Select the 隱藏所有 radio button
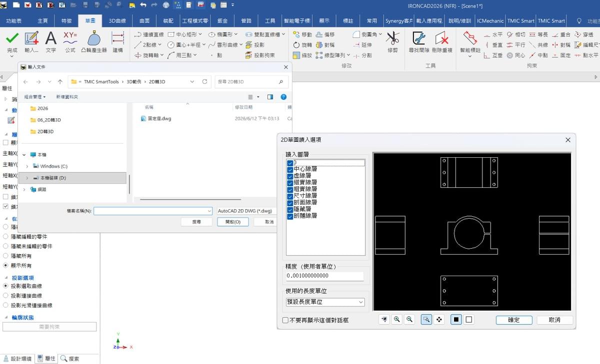The height and width of the screenshot is (364, 600). [6, 256]
